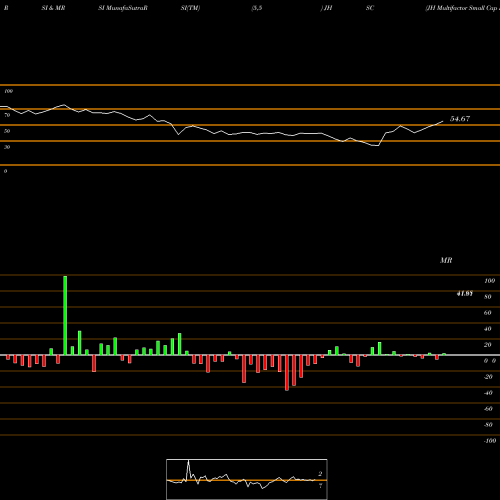
Task: Click the 54.67 RSI value label
Action: click(460, 119)
